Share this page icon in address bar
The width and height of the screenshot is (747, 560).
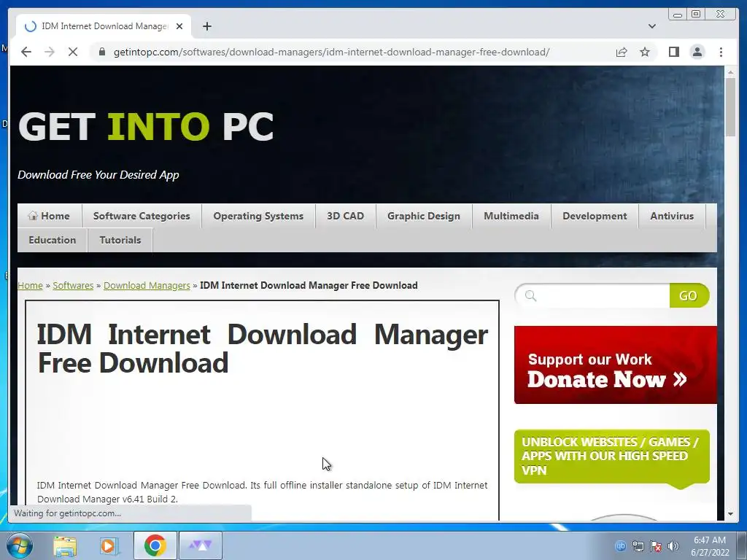click(x=622, y=52)
